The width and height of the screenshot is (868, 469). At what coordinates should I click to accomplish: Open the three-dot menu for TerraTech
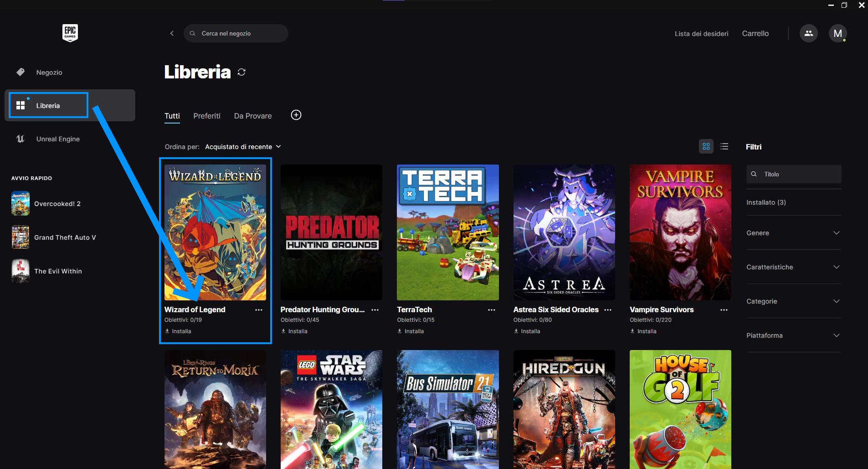pyautogui.click(x=491, y=310)
